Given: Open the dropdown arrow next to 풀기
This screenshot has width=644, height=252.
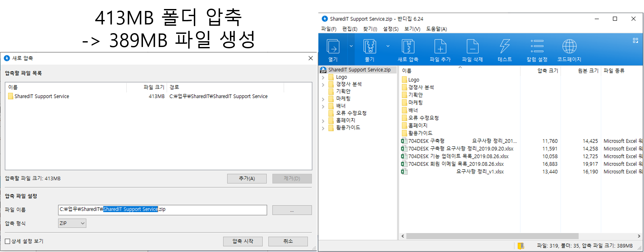Looking at the screenshot, I should [388, 46].
